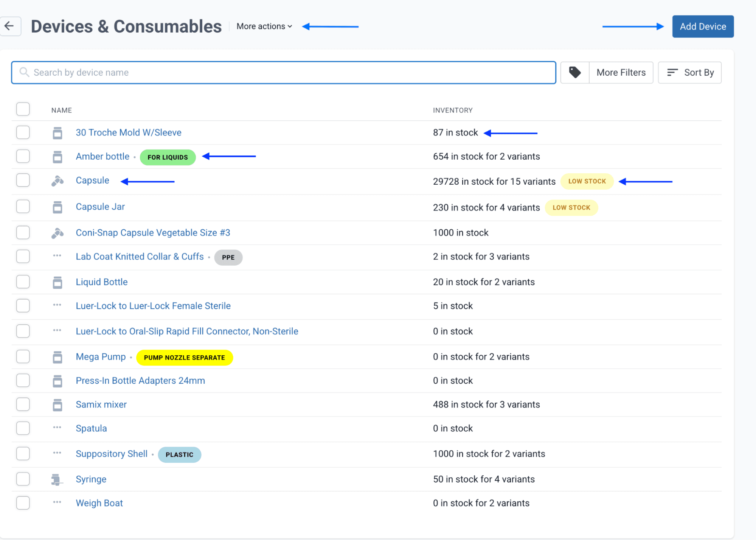Open the Samix mixer link
The image size is (756, 540).
tap(101, 405)
